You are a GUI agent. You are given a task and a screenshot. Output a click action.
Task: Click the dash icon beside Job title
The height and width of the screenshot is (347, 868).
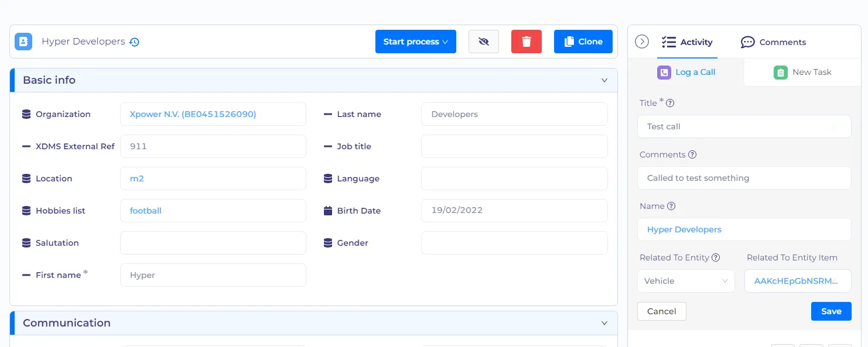(328, 146)
